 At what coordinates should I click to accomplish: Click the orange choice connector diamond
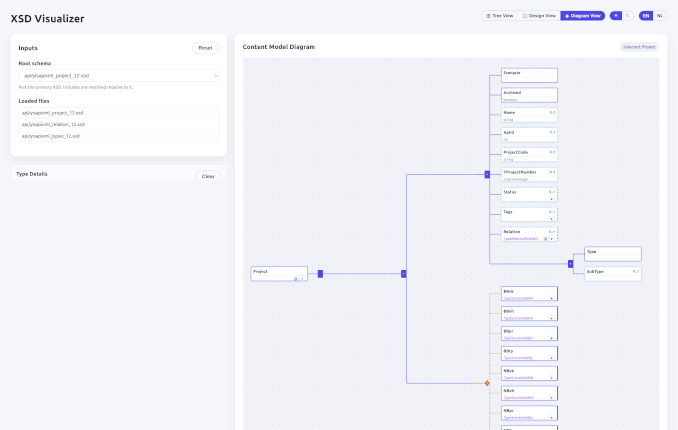click(x=487, y=383)
